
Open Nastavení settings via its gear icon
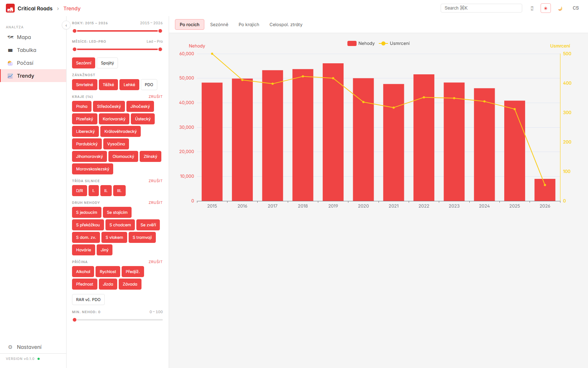(10, 347)
